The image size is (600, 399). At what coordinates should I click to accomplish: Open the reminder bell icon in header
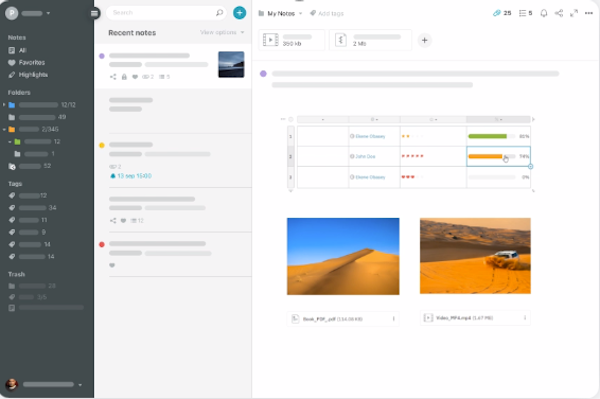click(543, 13)
